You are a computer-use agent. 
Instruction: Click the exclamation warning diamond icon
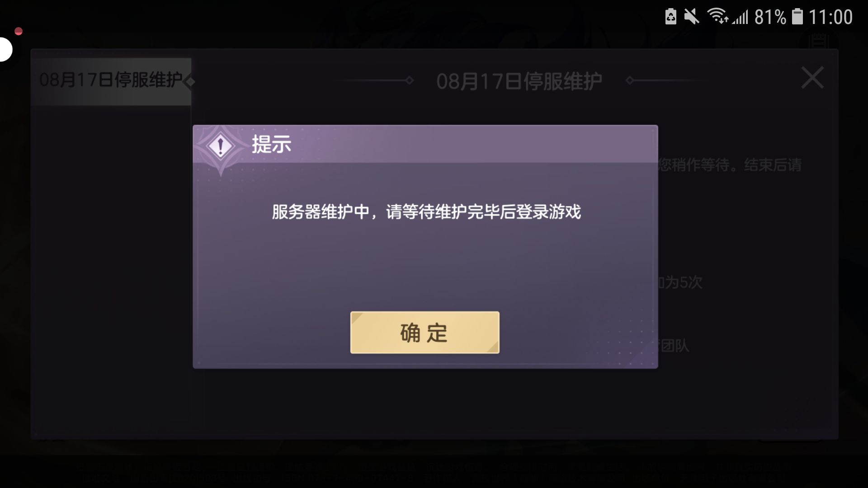click(220, 146)
